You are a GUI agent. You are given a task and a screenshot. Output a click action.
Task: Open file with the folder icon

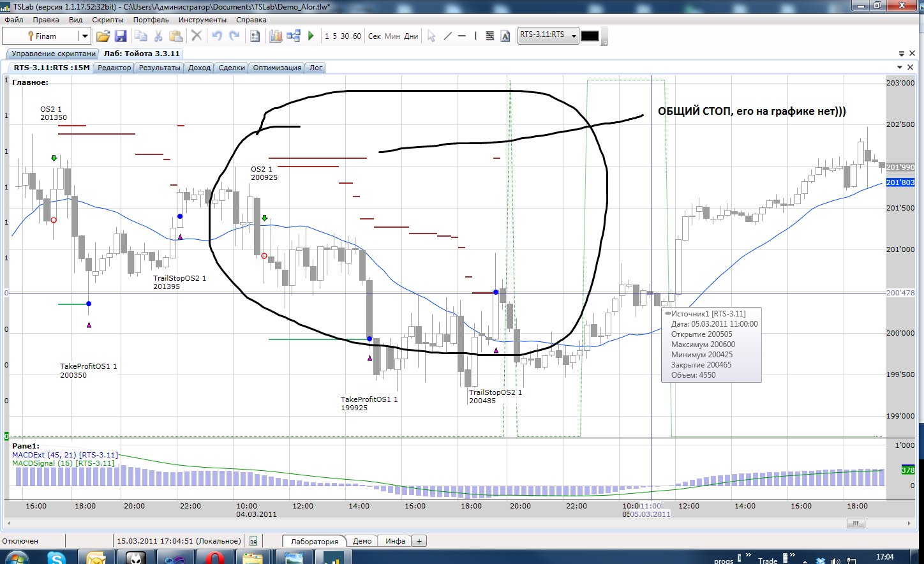103,36
